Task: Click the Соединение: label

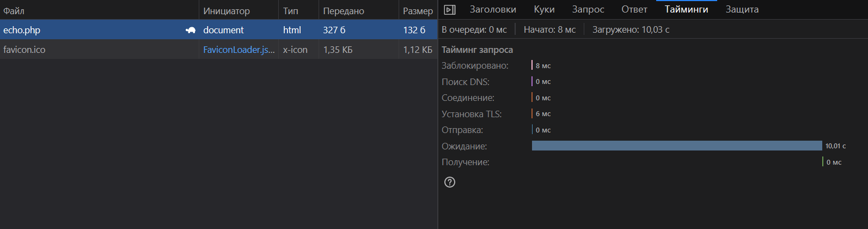Action: 468,98
